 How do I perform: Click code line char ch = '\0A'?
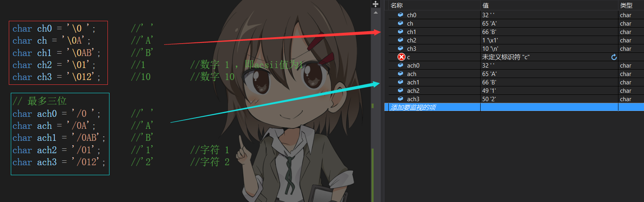coord(52,40)
